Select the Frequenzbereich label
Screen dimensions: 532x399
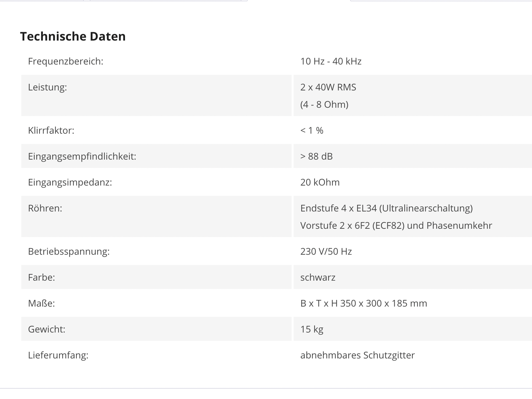click(x=66, y=62)
